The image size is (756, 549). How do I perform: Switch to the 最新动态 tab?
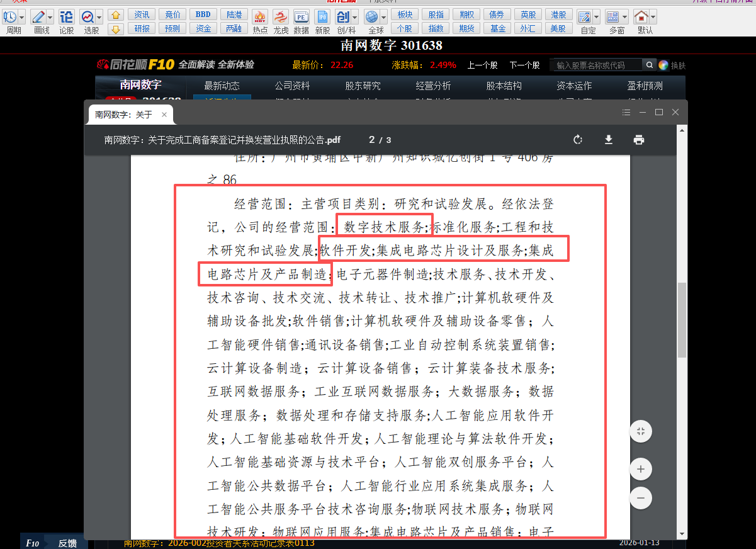(x=222, y=86)
